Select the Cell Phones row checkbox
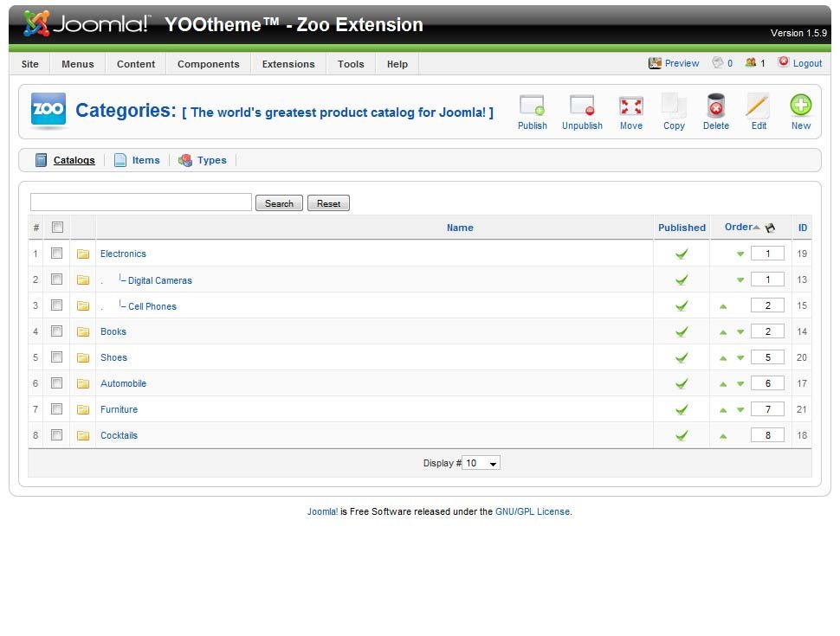The image size is (840, 636). pos(56,305)
